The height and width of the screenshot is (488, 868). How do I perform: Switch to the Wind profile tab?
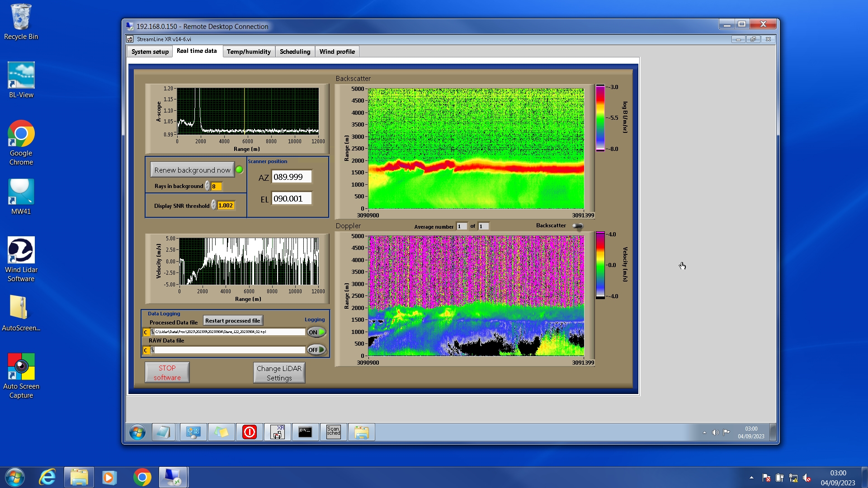(337, 52)
